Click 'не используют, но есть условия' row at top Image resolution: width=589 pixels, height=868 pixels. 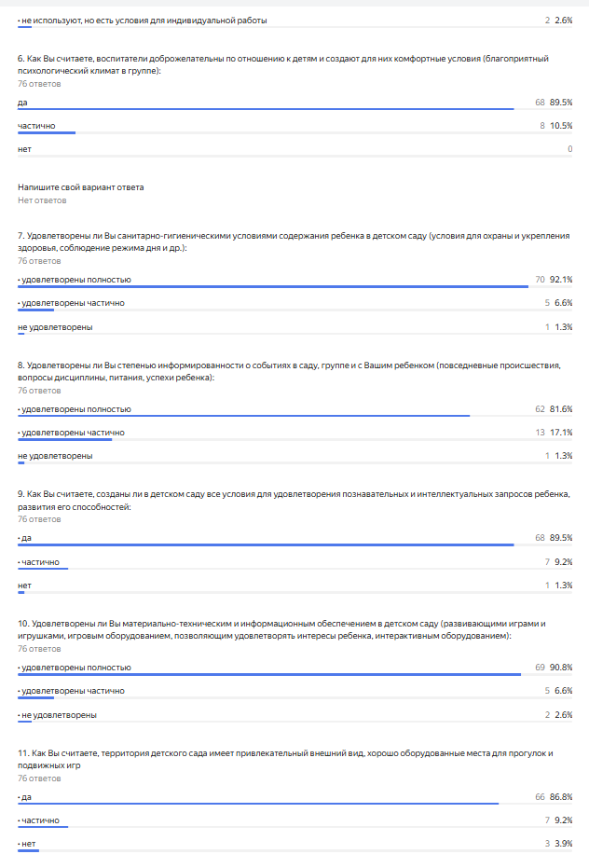295,22
